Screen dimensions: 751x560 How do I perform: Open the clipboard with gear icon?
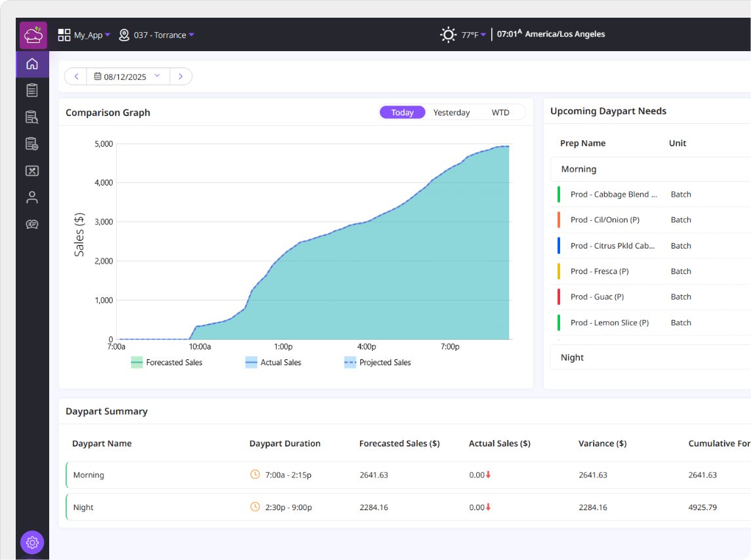[x=32, y=144]
